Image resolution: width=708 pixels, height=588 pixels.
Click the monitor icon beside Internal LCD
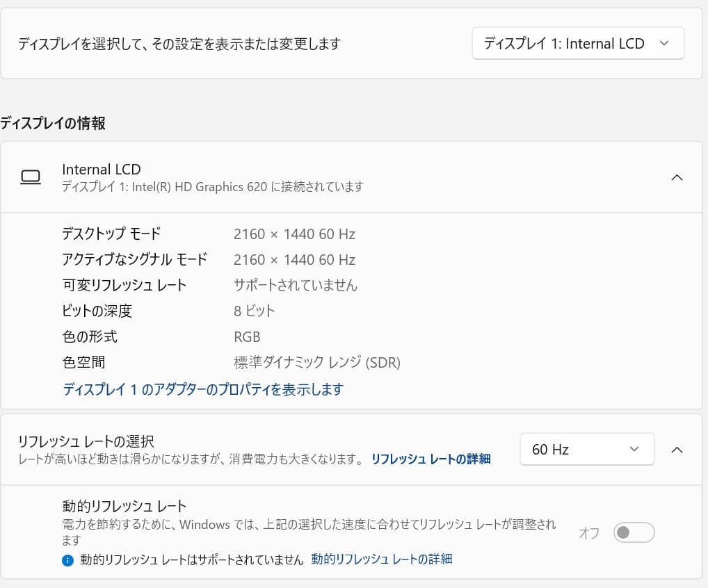point(31,177)
